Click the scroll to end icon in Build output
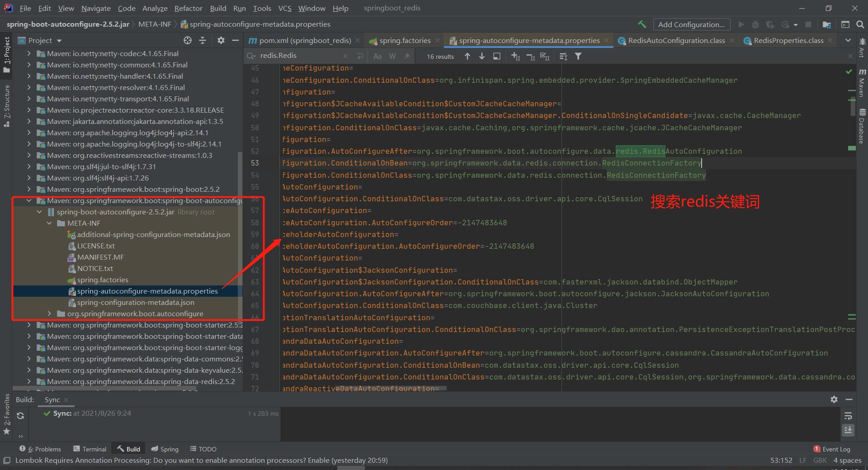This screenshot has width=868, height=470. click(848, 430)
